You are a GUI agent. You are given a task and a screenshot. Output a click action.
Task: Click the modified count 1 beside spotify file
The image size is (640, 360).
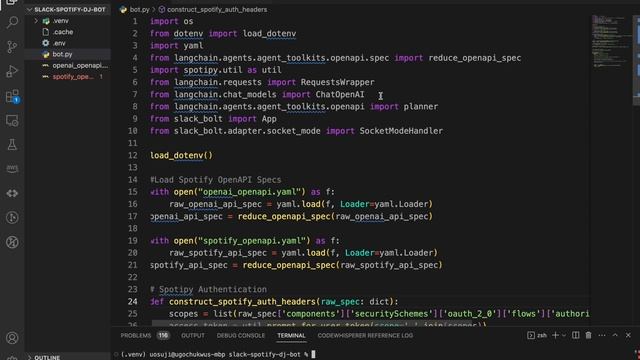click(101, 76)
